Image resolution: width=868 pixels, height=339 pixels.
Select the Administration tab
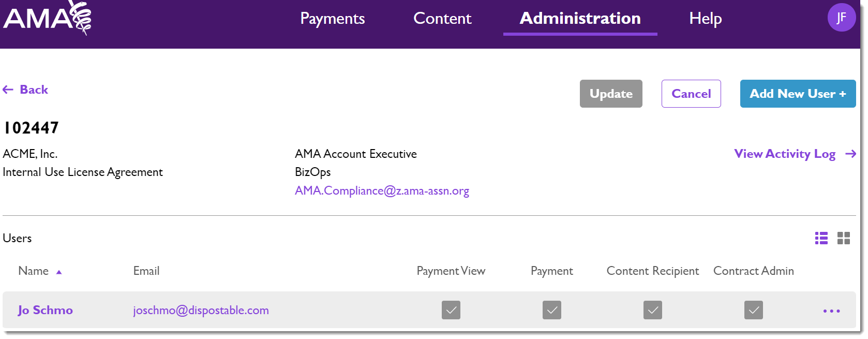pyautogui.click(x=580, y=19)
